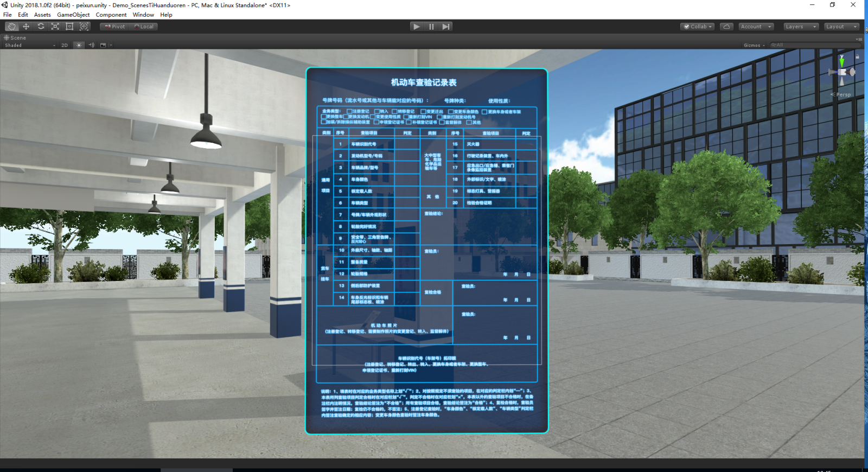The width and height of the screenshot is (868, 472).
Task: Toggle scene lighting sun button
Action: [79, 46]
